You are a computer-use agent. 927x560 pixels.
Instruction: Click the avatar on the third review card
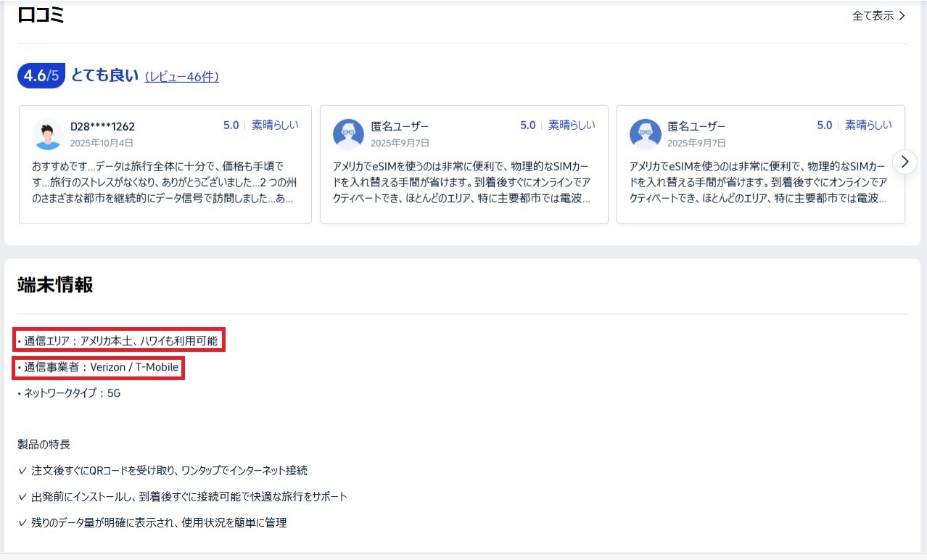click(x=645, y=134)
